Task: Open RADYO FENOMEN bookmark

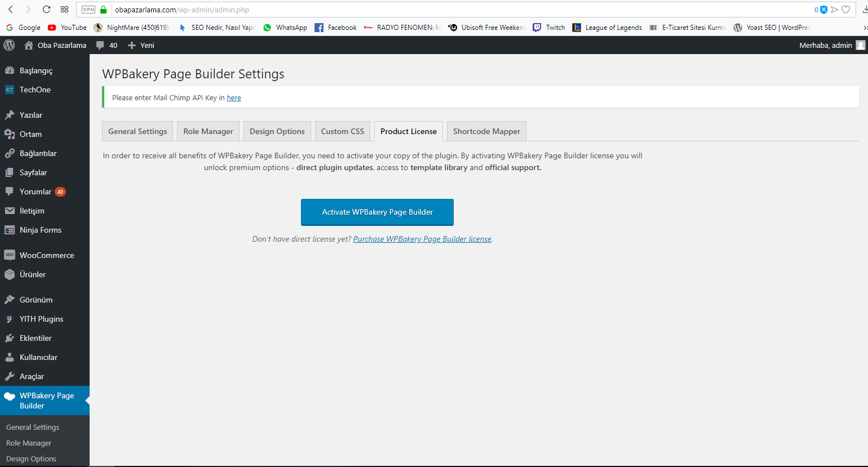Action: (402, 27)
